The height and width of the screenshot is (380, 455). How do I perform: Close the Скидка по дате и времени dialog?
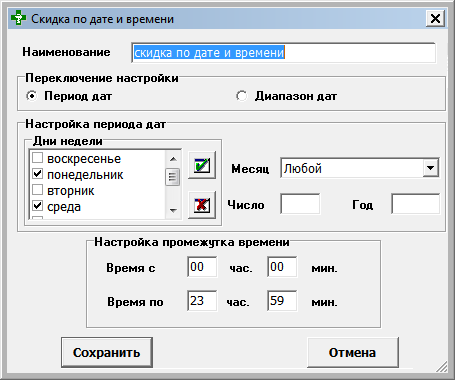(x=435, y=18)
